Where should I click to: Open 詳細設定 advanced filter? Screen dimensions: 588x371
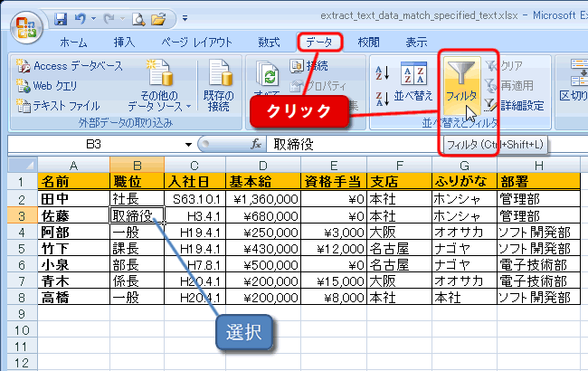coord(514,106)
